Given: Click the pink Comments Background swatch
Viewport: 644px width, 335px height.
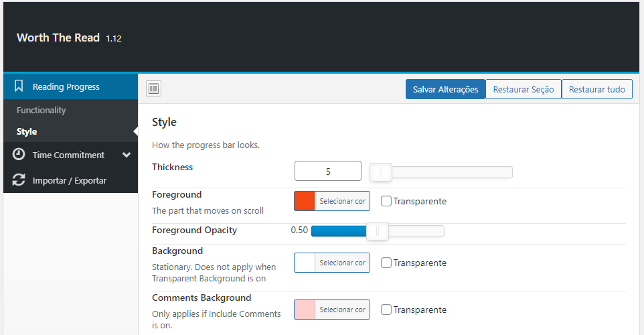Looking at the screenshot, I should click(305, 310).
